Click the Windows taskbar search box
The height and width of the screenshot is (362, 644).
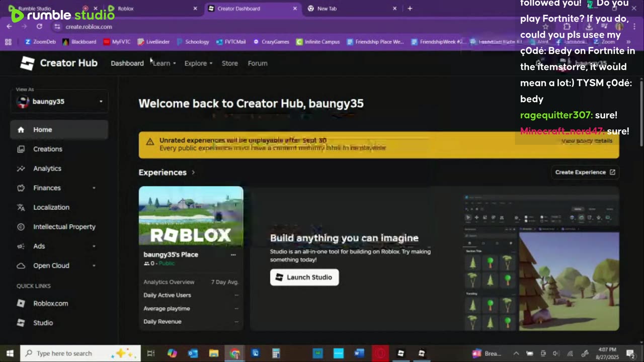pyautogui.click(x=80, y=353)
